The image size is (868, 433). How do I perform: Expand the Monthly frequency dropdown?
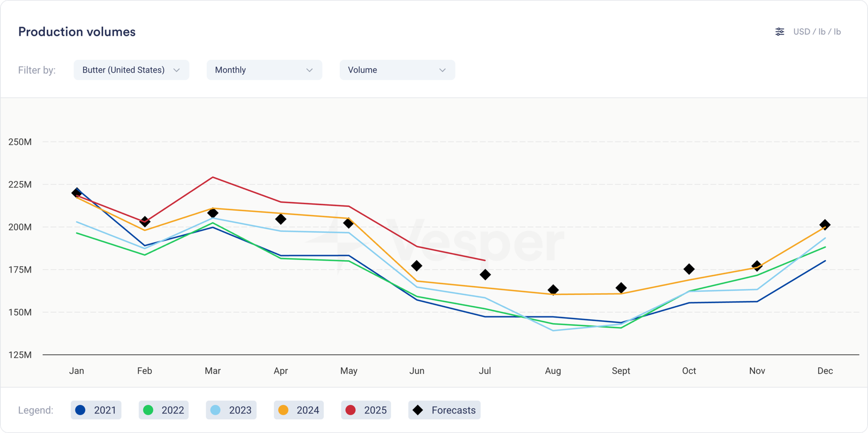click(264, 70)
